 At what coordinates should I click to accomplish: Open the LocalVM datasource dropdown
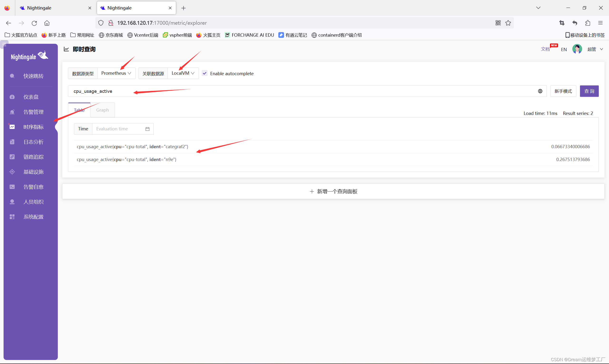click(183, 73)
